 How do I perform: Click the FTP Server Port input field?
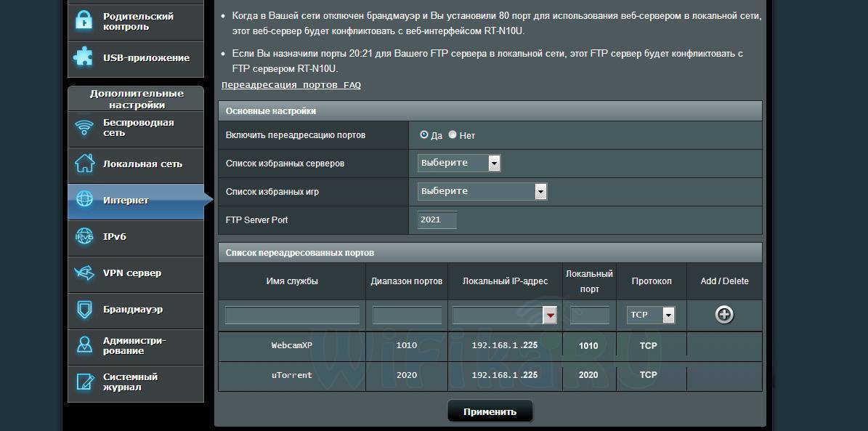coord(437,219)
